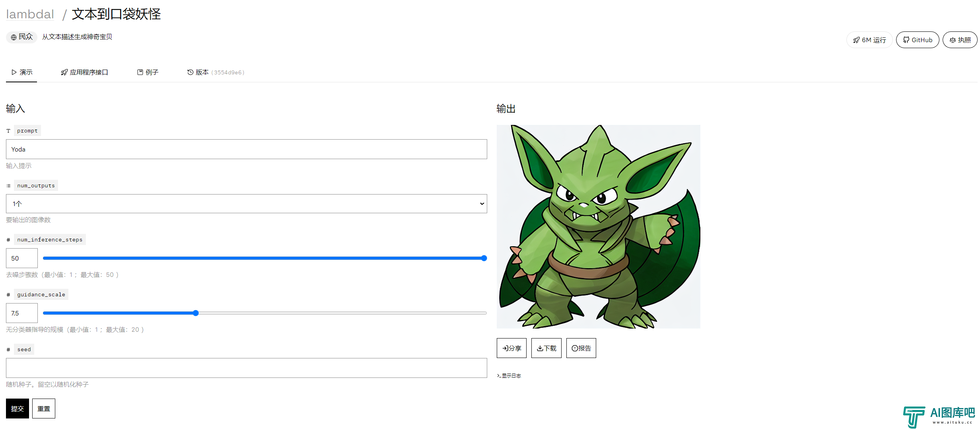Download the output image with 下载
Screen dimensions: 980x430
(x=546, y=348)
